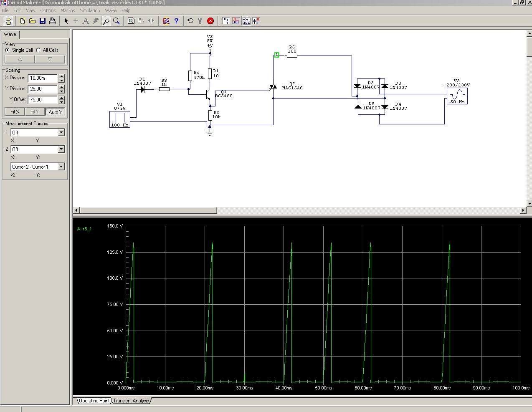Click the Fit X button
Viewport: 532px width, 412px height.
[15, 112]
